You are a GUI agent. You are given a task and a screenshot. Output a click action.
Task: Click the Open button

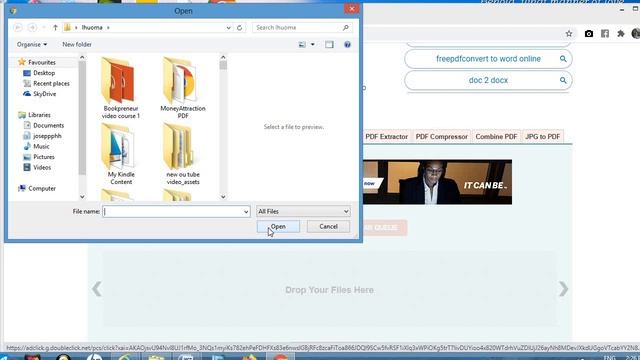pos(278,227)
